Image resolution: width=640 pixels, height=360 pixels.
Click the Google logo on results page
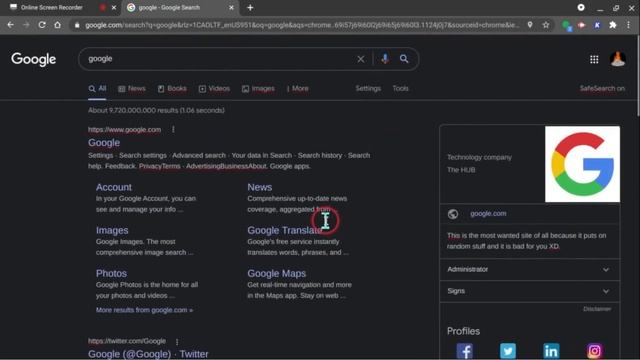33,60
